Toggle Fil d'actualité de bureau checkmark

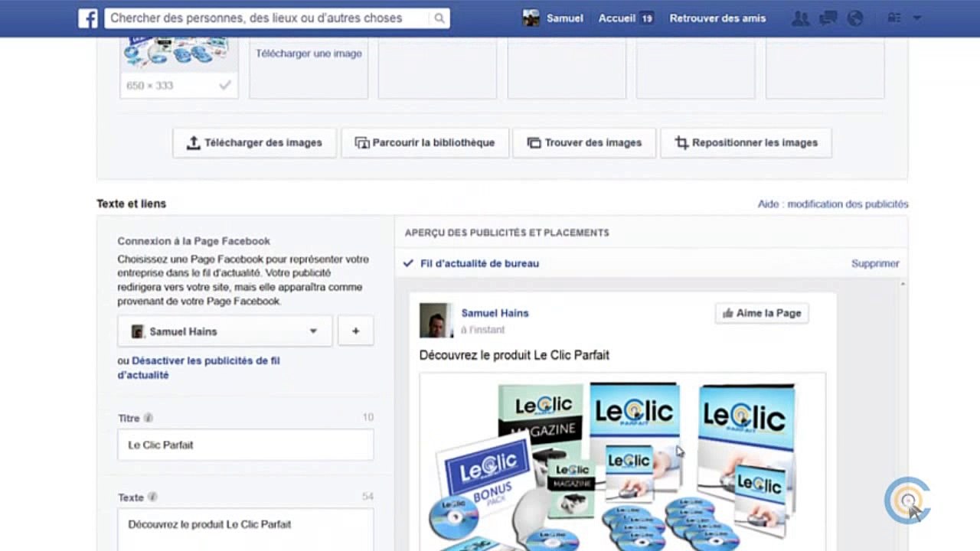coord(408,263)
